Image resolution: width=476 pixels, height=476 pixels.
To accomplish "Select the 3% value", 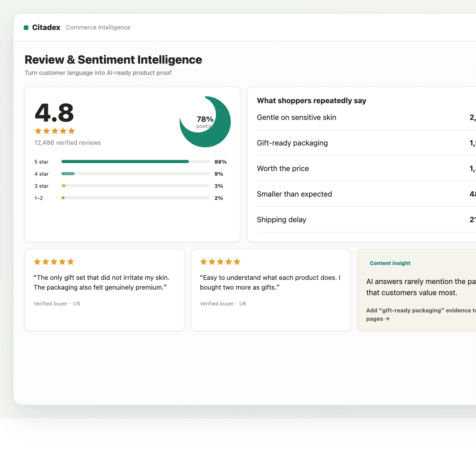I will pos(219,186).
